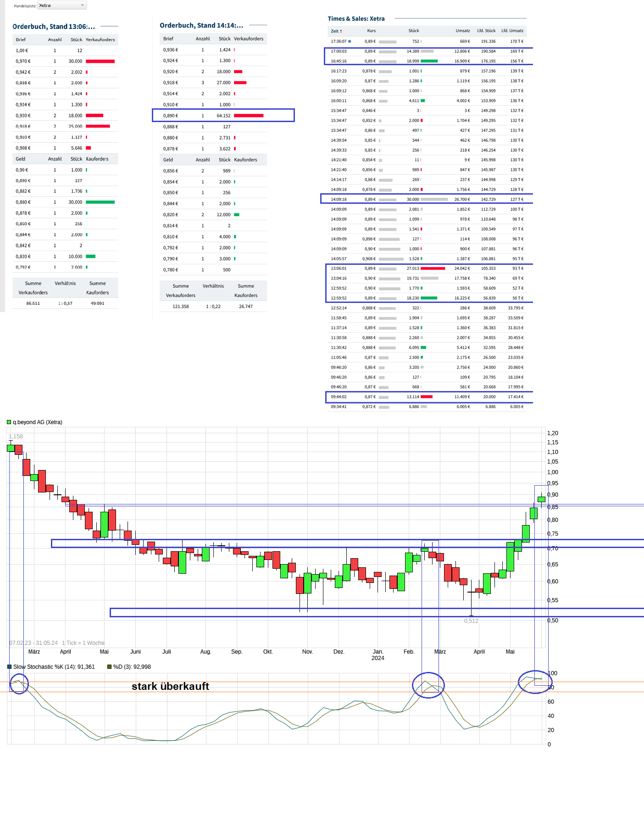Click the 49.091 Summe Kauforders value
The height and width of the screenshot is (817, 644).
(x=97, y=303)
